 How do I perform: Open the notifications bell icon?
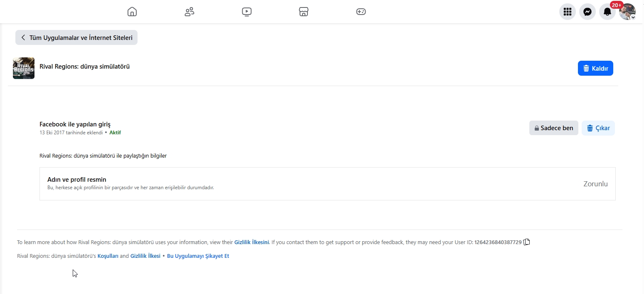(x=607, y=12)
